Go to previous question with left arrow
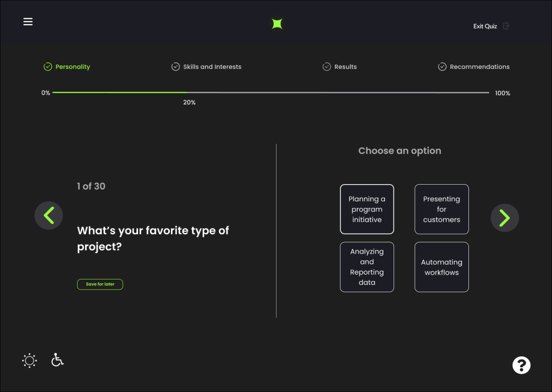Screen dimensions: 552x392 click(x=49, y=216)
